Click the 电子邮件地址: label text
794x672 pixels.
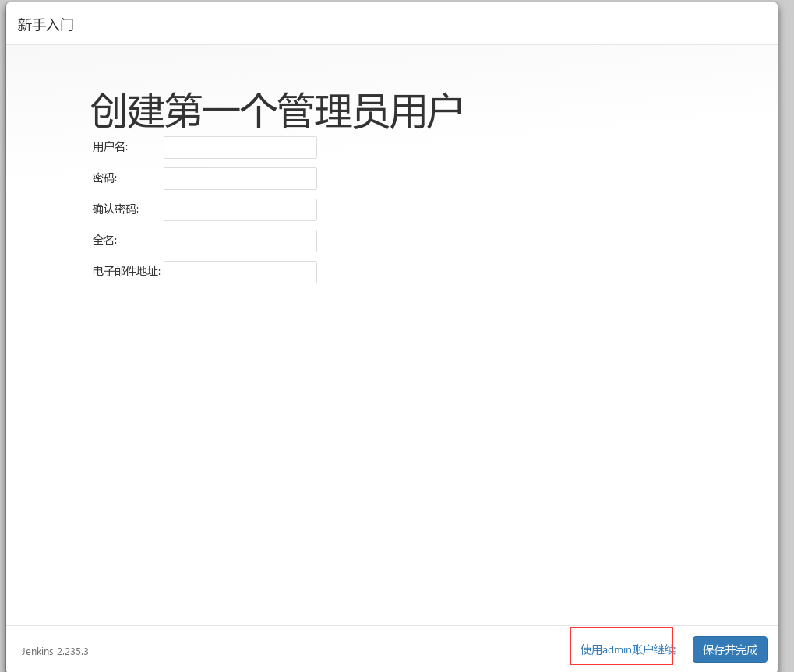tap(126, 272)
